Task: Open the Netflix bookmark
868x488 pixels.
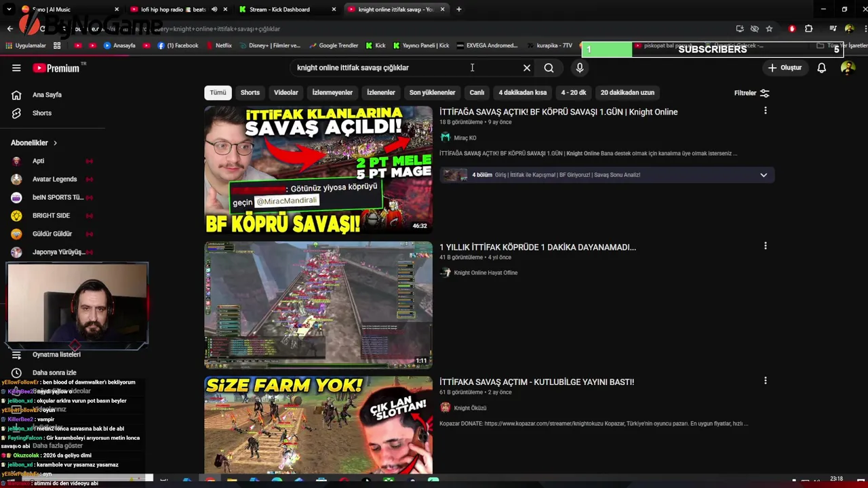Action: pyautogui.click(x=218, y=46)
